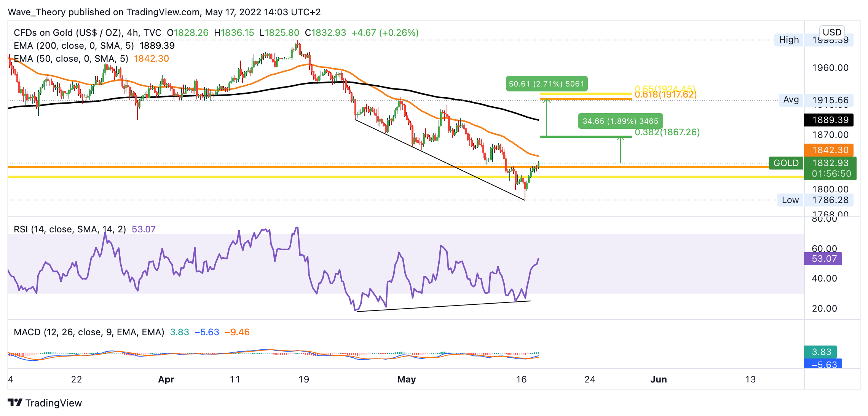Click the USD currency button
The width and height of the screenshot is (868, 416).
point(832,32)
